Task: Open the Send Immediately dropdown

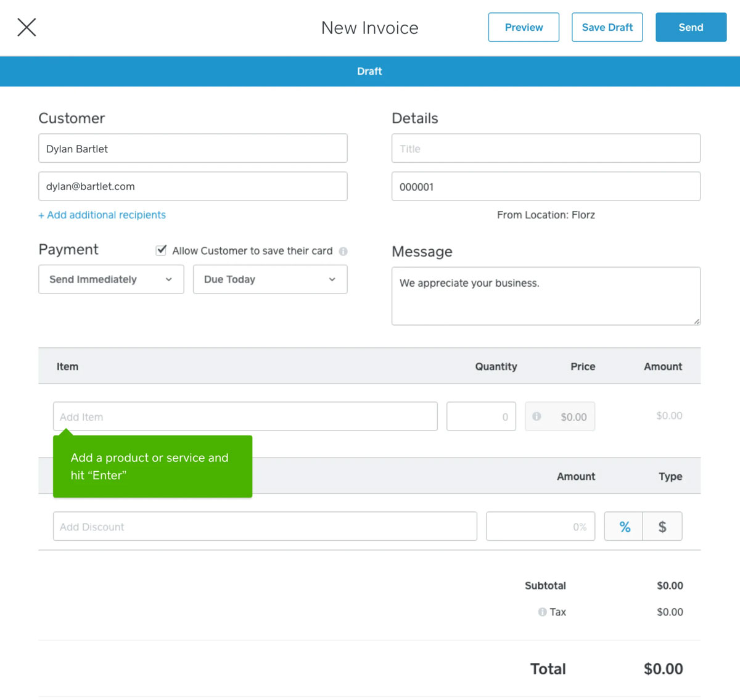Action: pyautogui.click(x=111, y=279)
